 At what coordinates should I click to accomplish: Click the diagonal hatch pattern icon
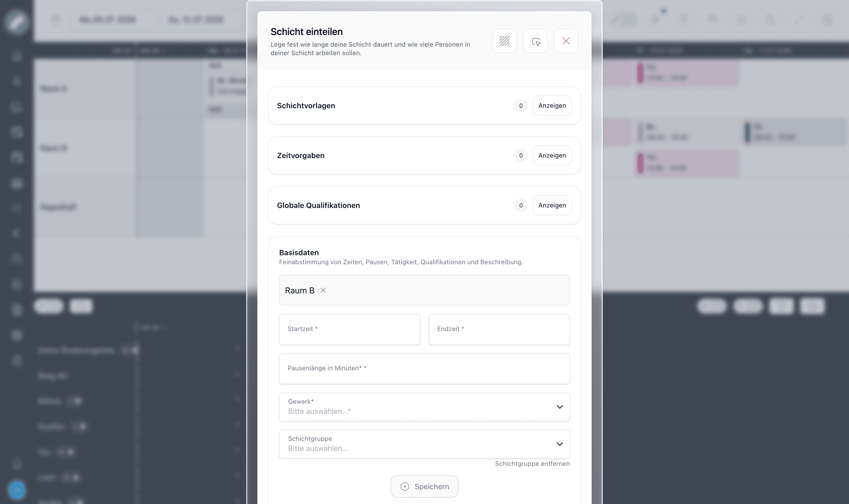(x=504, y=41)
